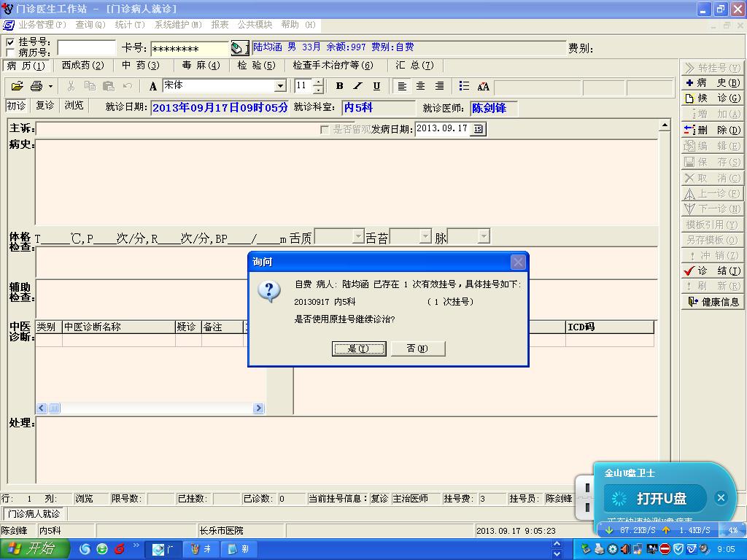
Task: Open the Windows 开始 start menu
Action: tap(35, 549)
